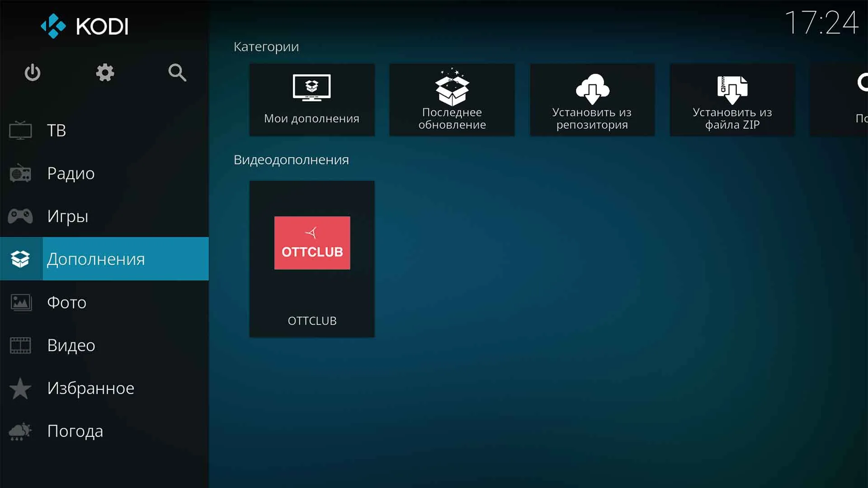The image size is (868, 488).
Task: Launch the OTTCLUB video add-on
Action: [x=312, y=258]
